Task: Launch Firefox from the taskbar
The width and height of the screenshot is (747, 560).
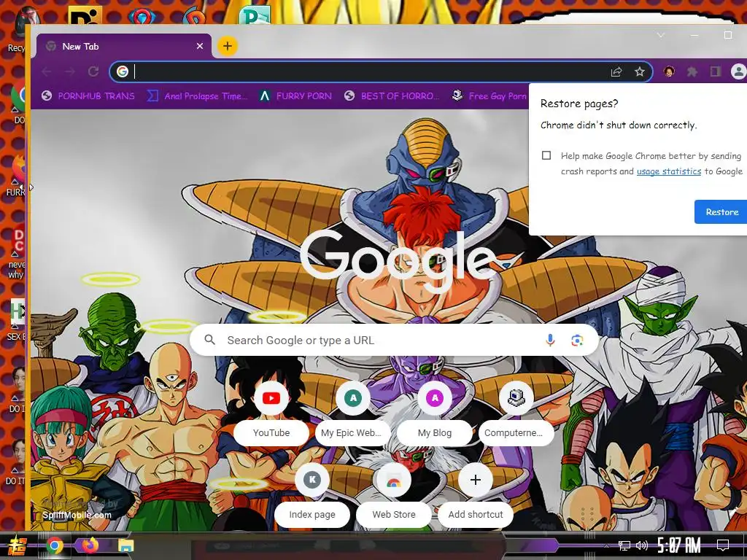Action: coord(90,545)
